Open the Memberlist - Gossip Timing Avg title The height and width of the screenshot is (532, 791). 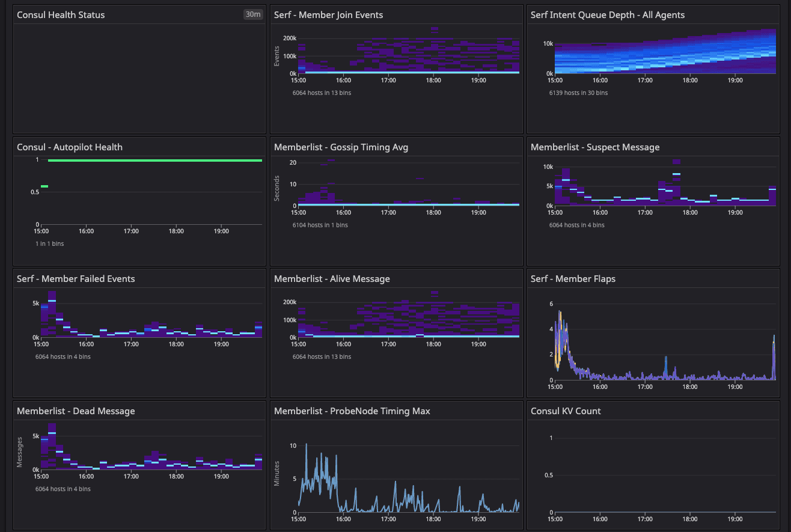tap(341, 147)
